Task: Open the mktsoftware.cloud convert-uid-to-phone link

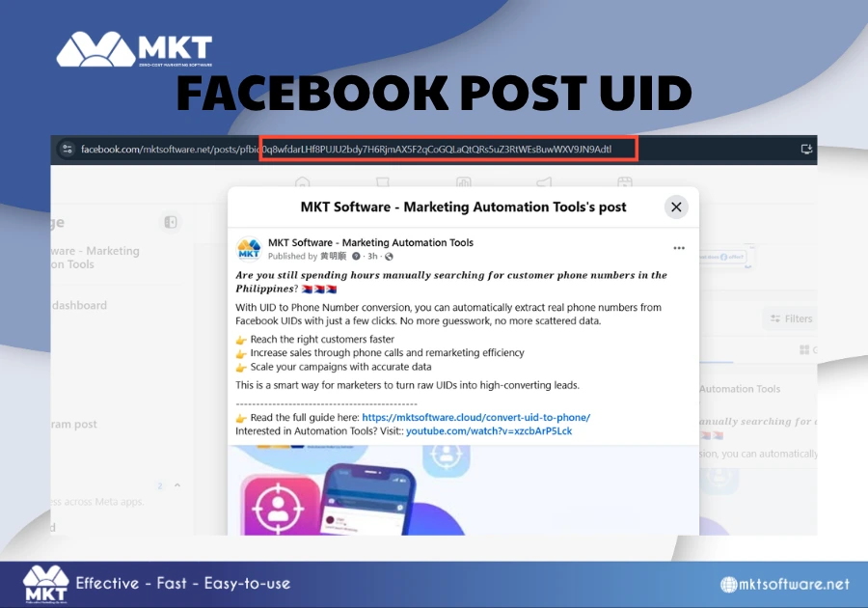Action: (x=476, y=417)
